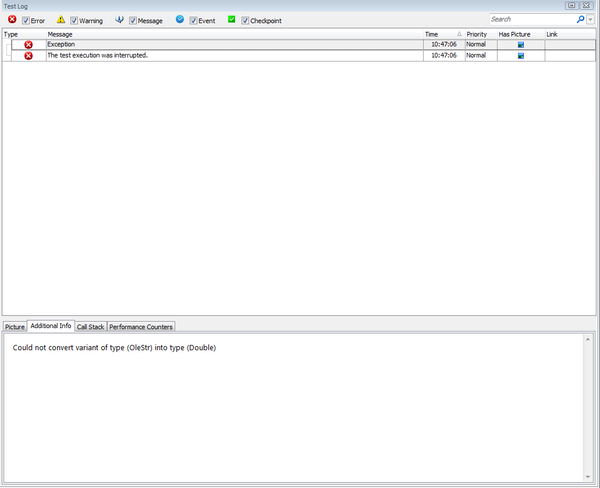Click the info pane scroll down arrow
This screenshot has height=488, width=600.
pos(588,477)
